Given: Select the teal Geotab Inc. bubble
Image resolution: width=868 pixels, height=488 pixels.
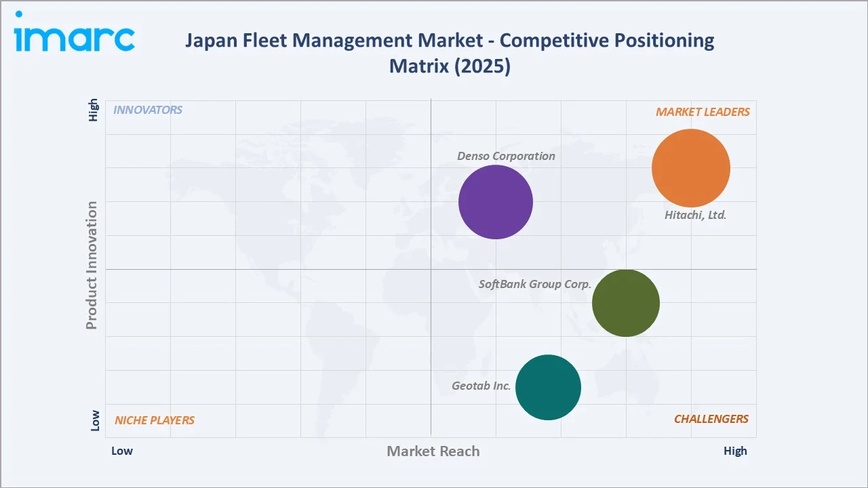Looking at the screenshot, I should (548, 387).
